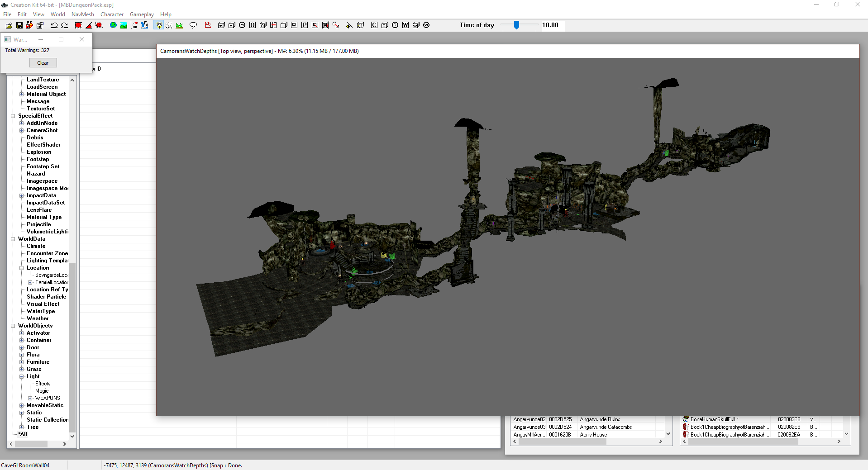
Task: Click the square O occlusion icon
Action: (253, 25)
